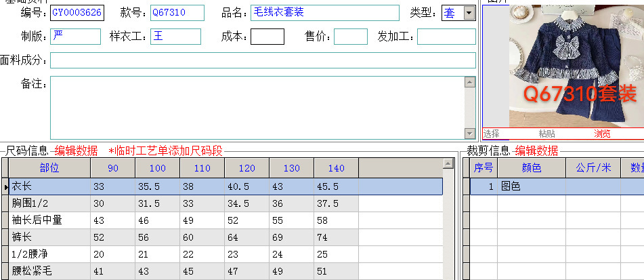Click the 面料成分 input field
Image resolution: width=644 pixels, height=280 pixels.
pyautogui.click(x=263, y=60)
